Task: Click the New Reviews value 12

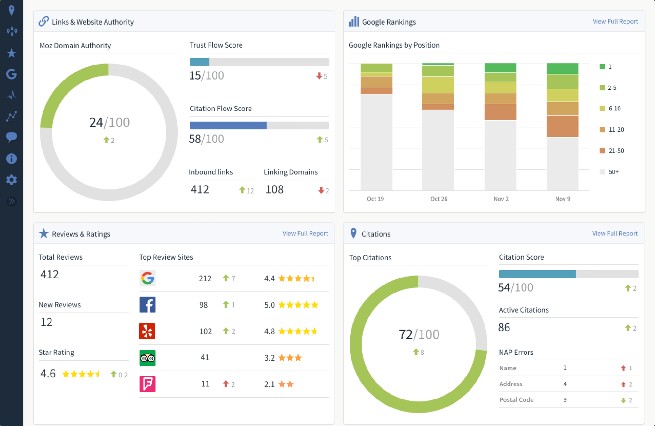Action: [x=46, y=322]
